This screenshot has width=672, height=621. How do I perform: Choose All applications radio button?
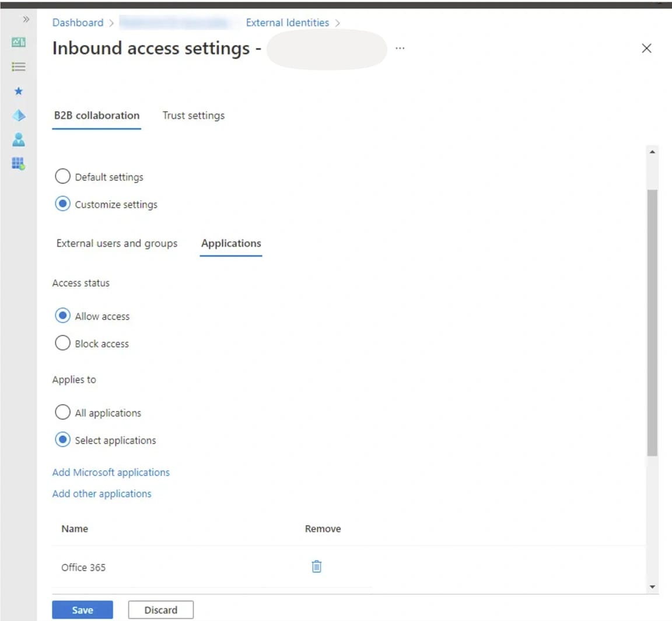click(x=62, y=412)
